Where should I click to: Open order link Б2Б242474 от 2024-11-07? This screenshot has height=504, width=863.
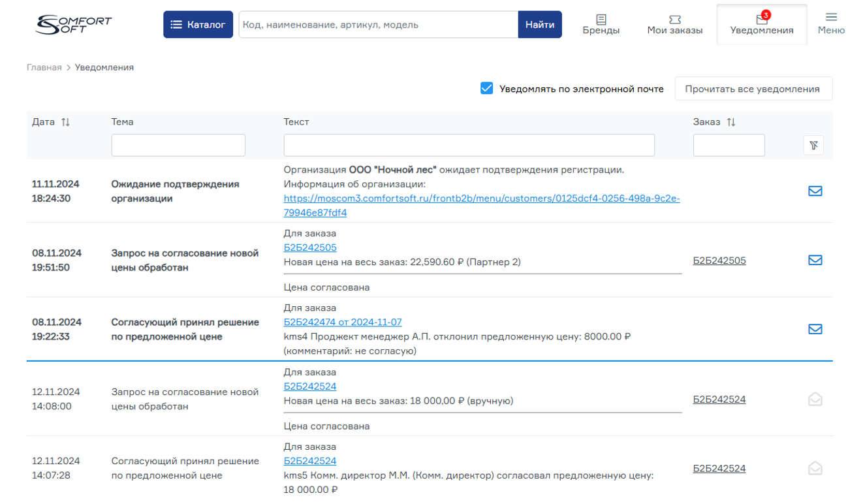[343, 322]
